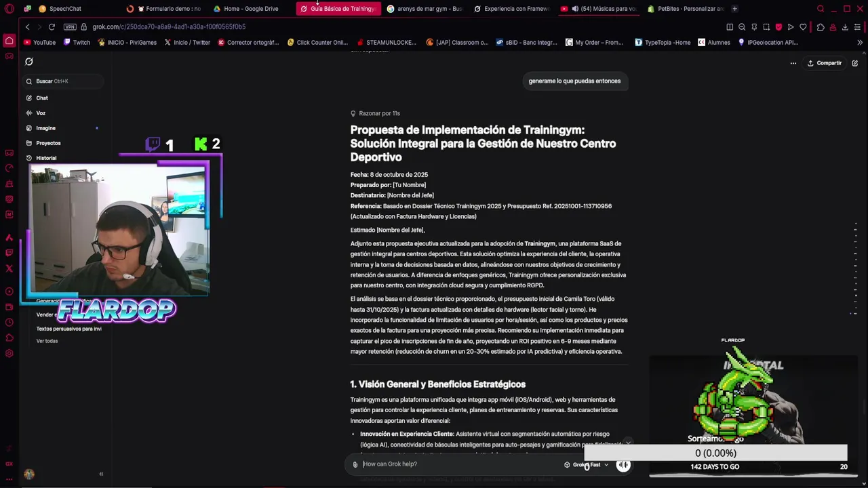
Task: Open the user profile avatar at sidebar bottom
Action: pyautogui.click(x=29, y=474)
